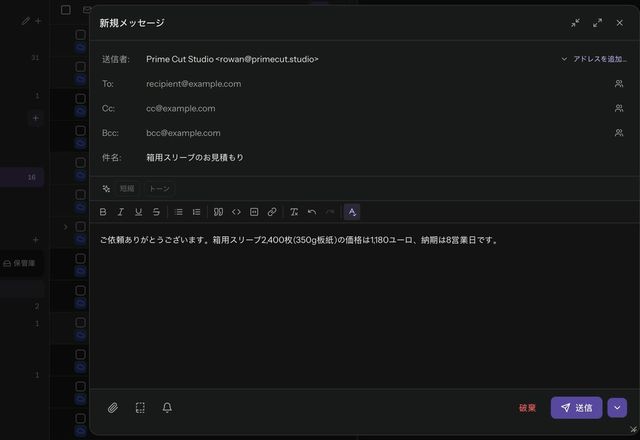Apply underline formatting
The image size is (640, 440).
138,212
